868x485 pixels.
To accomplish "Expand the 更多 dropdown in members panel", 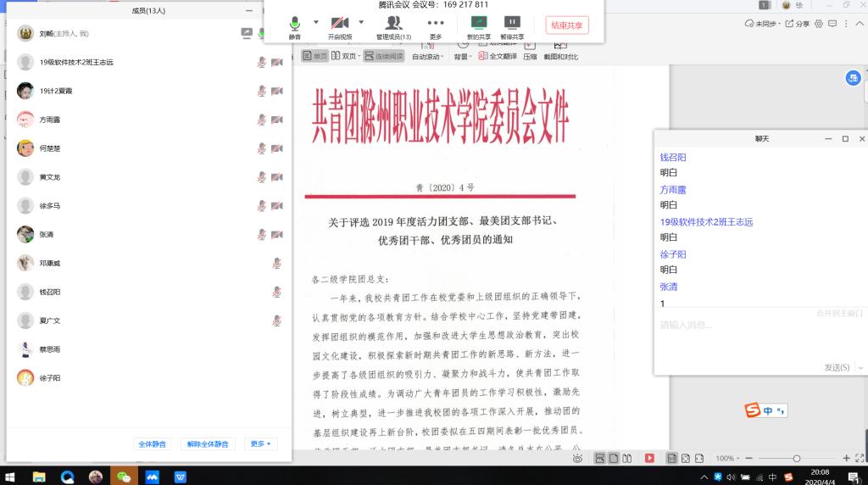I will pos(260,443).
